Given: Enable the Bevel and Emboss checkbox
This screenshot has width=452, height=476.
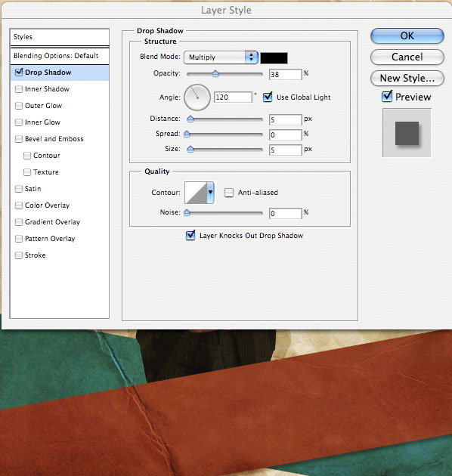Looking at the screenshot, I should pos(19,139).
